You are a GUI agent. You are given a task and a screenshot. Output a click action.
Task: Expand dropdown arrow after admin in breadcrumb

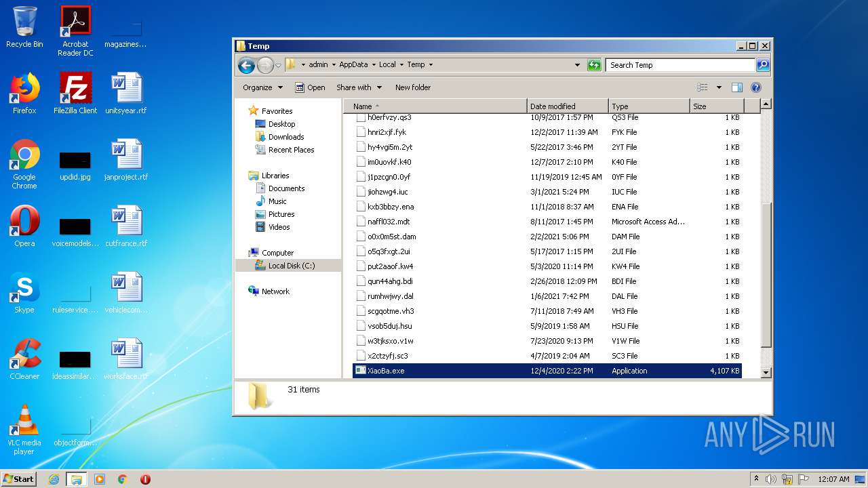[333, 65]
